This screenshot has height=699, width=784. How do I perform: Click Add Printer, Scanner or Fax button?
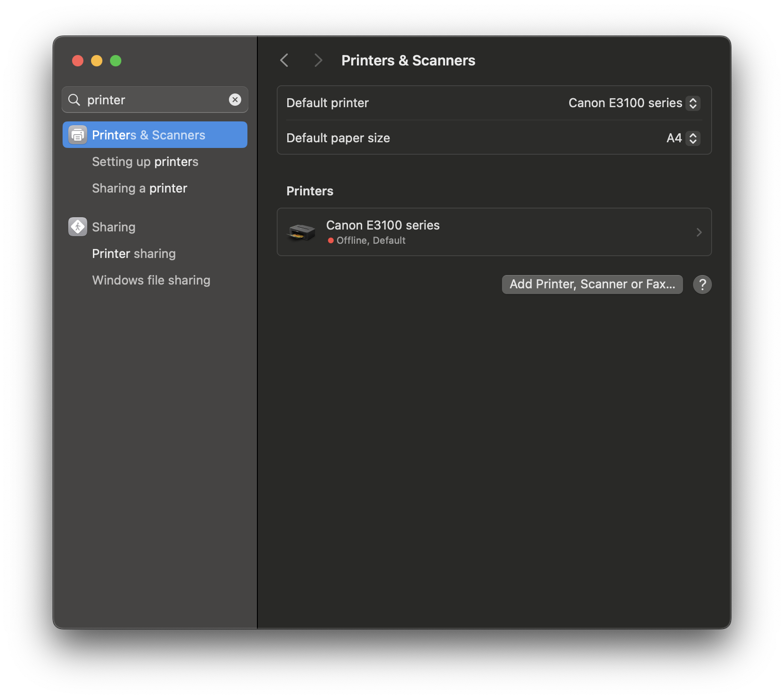pyautogui.click(x=592, y=284)
